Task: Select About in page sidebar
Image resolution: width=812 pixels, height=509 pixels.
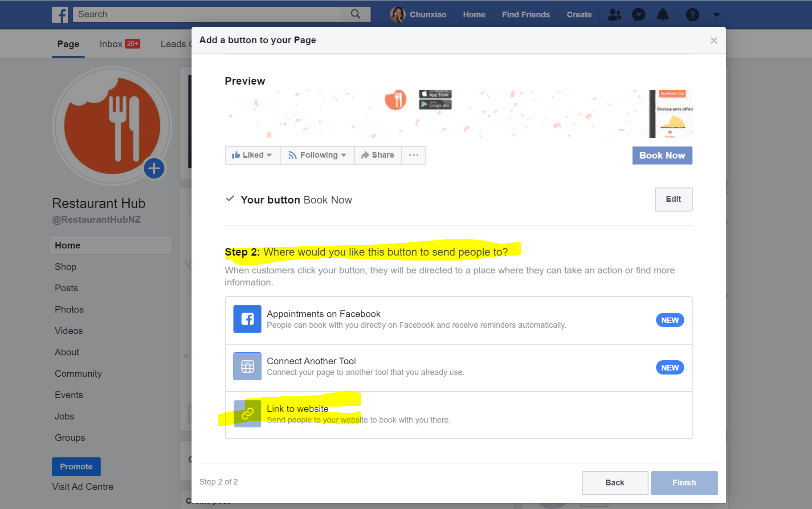Action: tap(67, 352)
